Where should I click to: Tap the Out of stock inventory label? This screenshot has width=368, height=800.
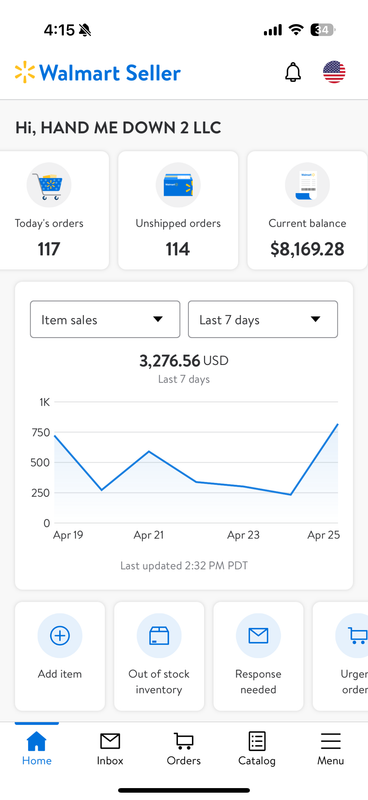click(159, 682)
